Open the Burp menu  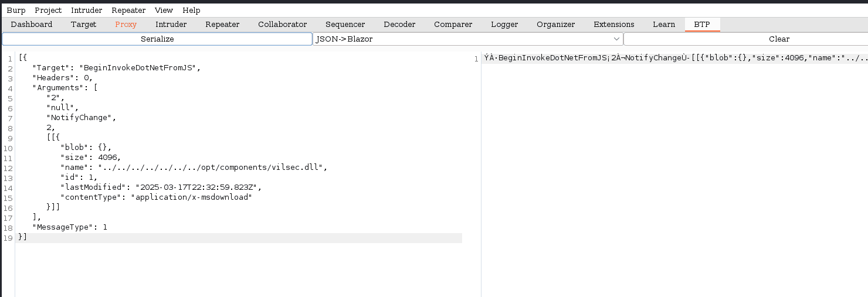coord(16,11)
